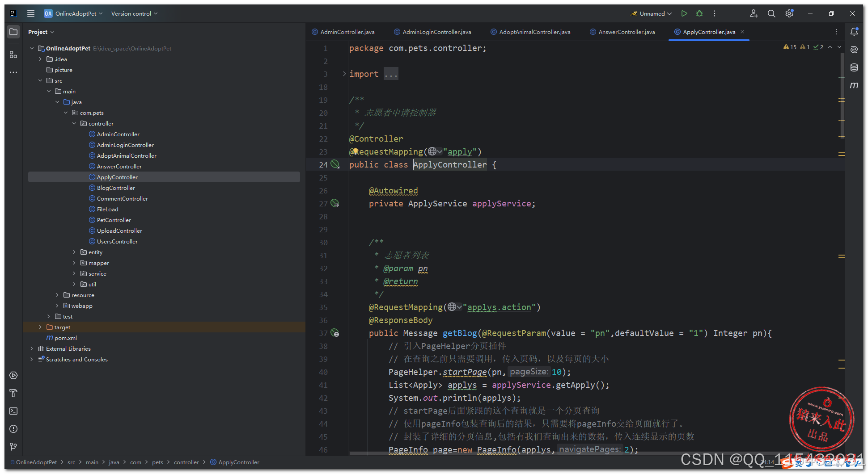Open the AI Assistant tool window

854,50
